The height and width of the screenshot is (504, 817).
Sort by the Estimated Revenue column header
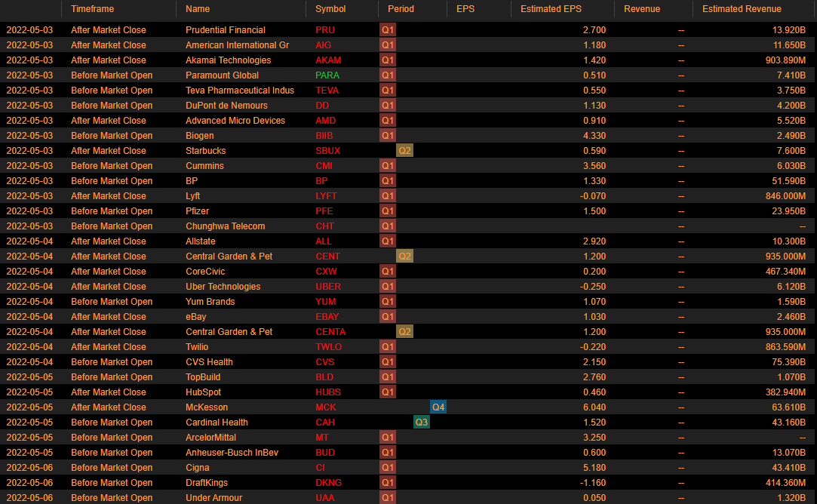pyautogui.click(x=742, y=9)
